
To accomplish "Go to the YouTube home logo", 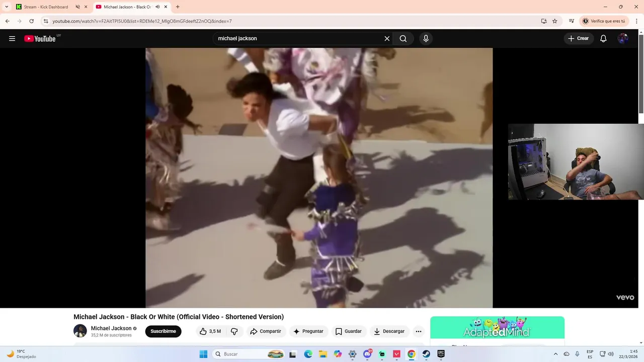I will tap(40, 39).
